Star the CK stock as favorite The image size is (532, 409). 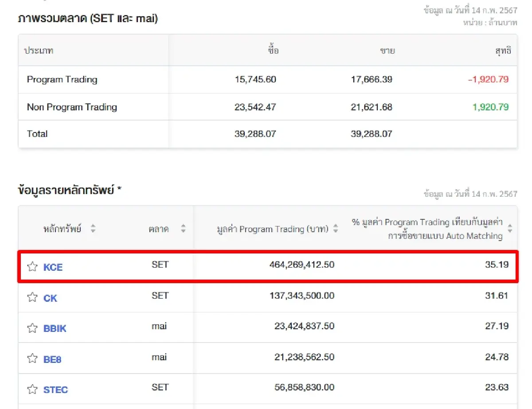pyautogui.click(x=32, y=297)
